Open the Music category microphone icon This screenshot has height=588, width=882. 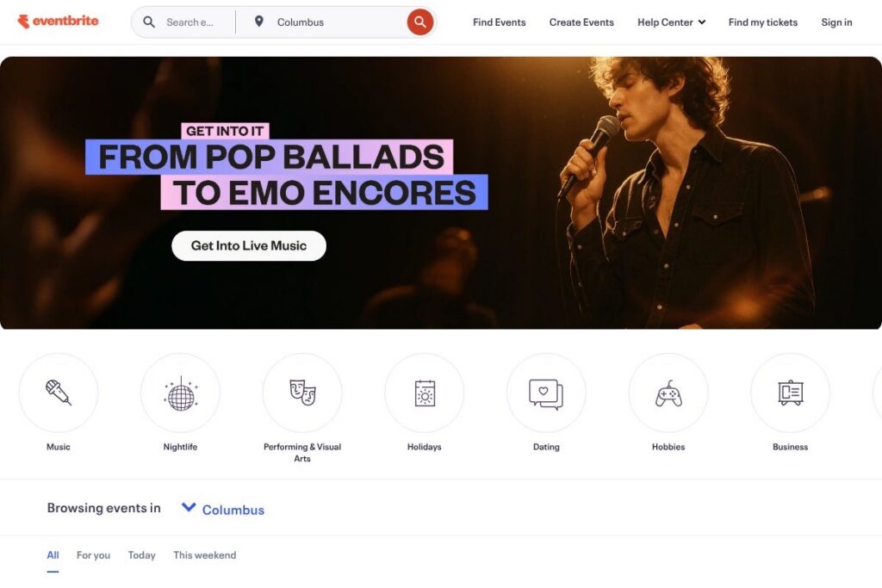tap(59, 393)
